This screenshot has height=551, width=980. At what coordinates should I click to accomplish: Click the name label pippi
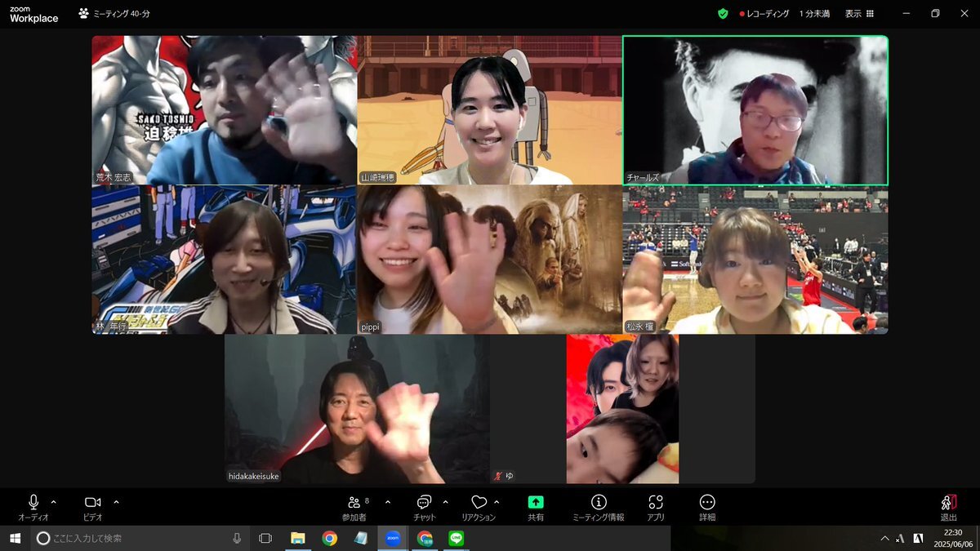coord(372,327)
